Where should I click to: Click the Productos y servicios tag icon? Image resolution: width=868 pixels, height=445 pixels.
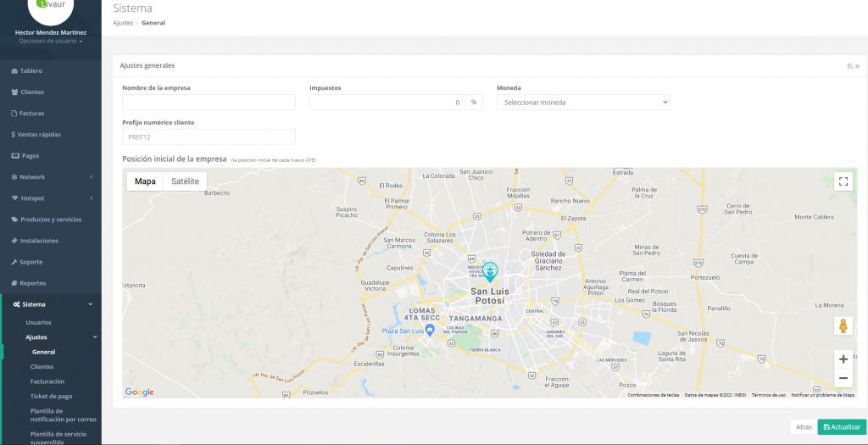point(15,220)
